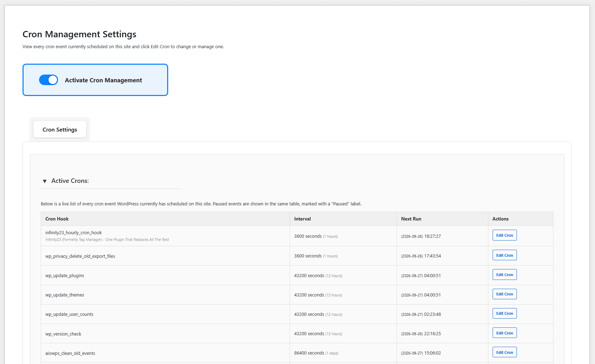This screenshot has height=364, width=595.
Task: Click the next run time 17:43:54
Action: coord(432,256)
